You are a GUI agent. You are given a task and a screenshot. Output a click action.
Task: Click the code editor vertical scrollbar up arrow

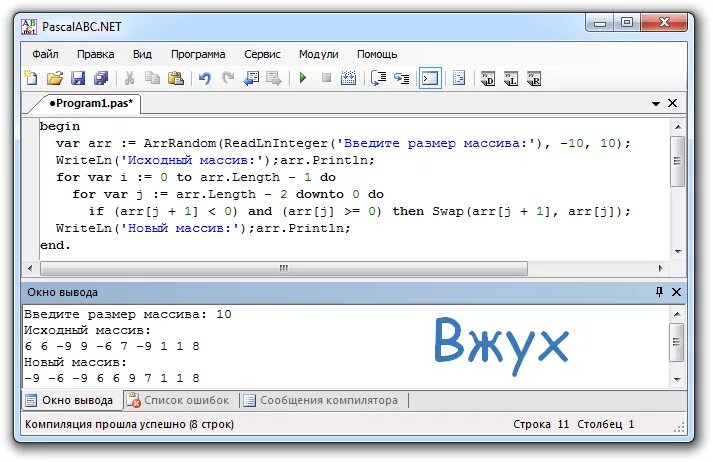678,127
